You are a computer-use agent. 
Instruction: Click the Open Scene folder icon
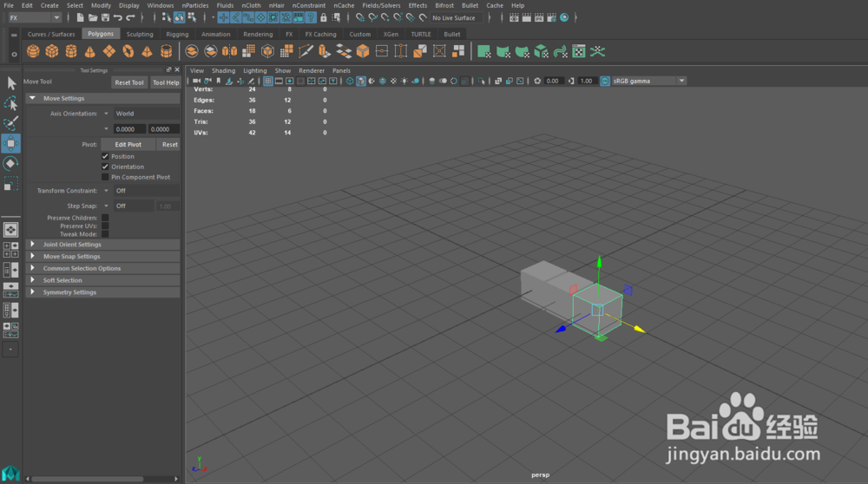click(93, 17)
